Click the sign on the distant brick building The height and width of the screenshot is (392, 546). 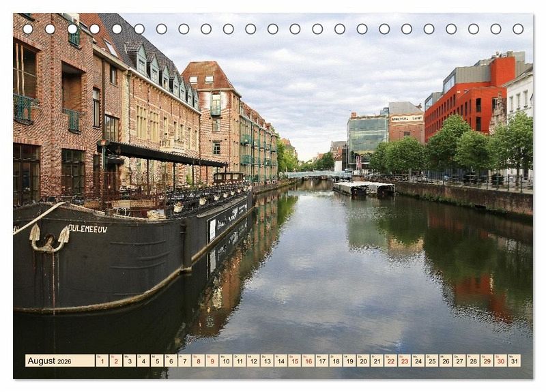(406, 119)
